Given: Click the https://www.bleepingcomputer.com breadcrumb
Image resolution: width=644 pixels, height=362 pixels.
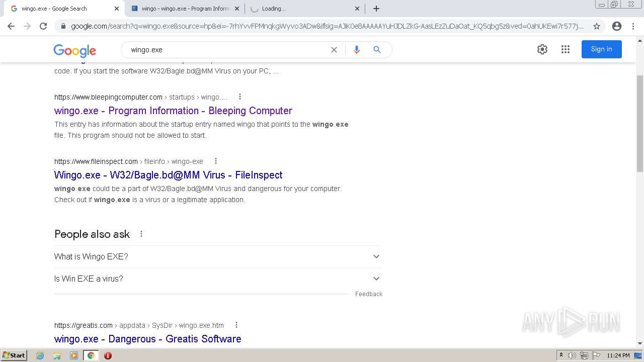Looking at the screenshot, I should 108,97.
